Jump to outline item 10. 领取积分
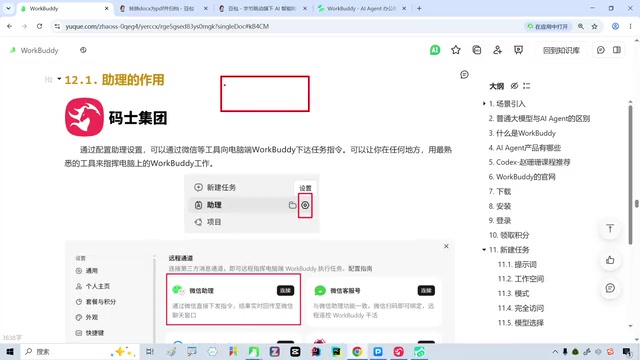The width and height of the screenshot is (640, 360). pos(509,235)
